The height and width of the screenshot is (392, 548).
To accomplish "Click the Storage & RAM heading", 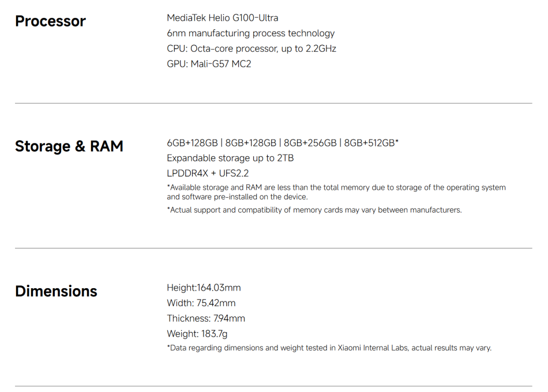I will (69, 146).
